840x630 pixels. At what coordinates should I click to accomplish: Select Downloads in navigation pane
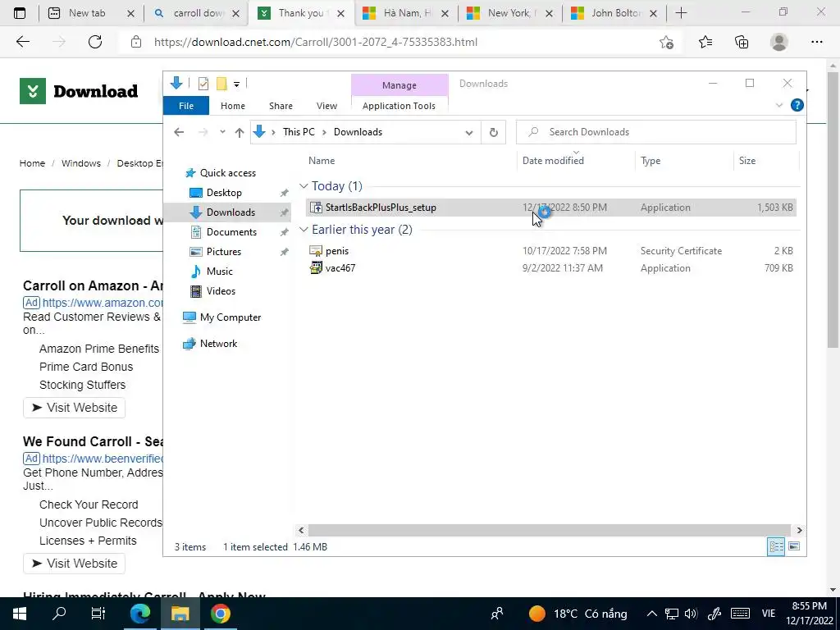click(x=231, y=212)
